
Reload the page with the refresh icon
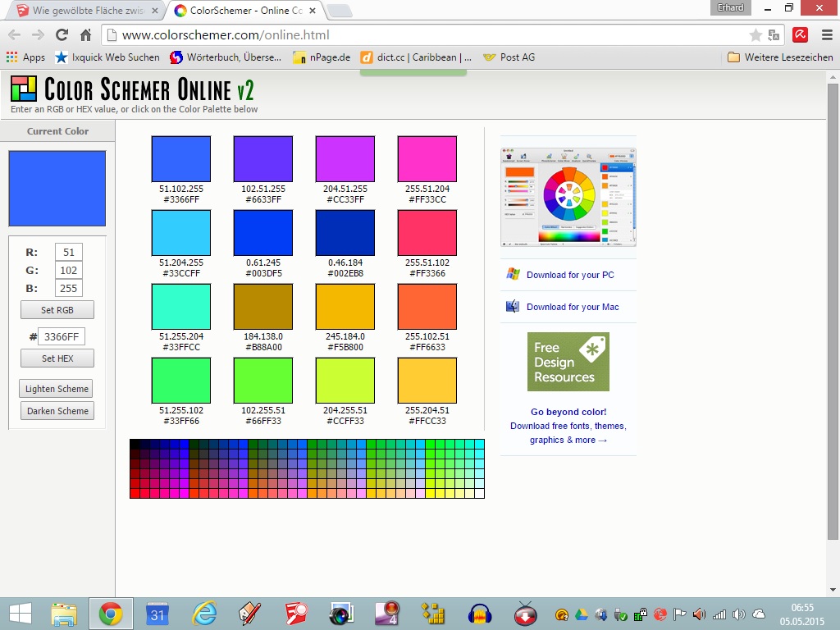(62, 35)
